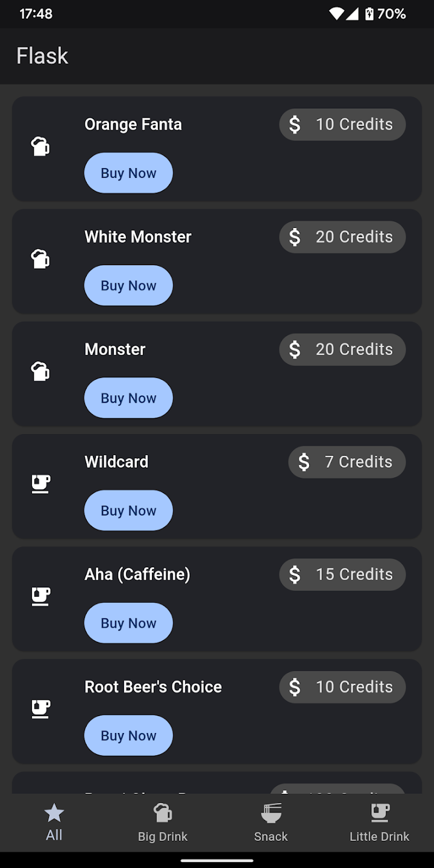
Task: Select the Little Drink tab
Action: pyautogui.click(x=380, y=822)
